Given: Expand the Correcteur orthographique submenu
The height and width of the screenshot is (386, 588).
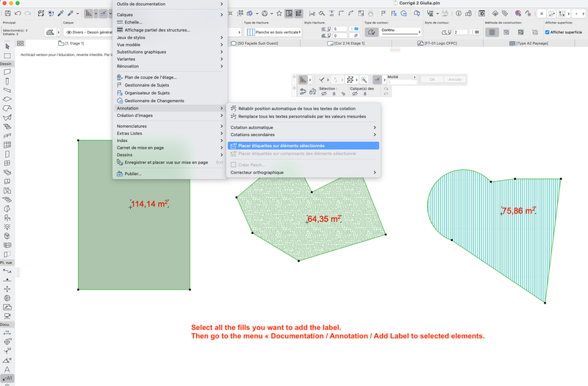Looking at the screenshot, I should tap(303, 173).
